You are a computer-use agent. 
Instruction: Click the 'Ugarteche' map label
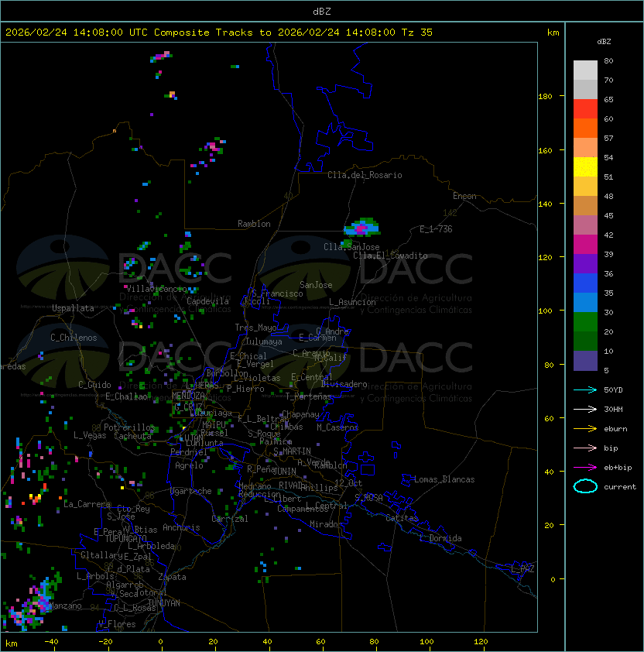[191, 491]
